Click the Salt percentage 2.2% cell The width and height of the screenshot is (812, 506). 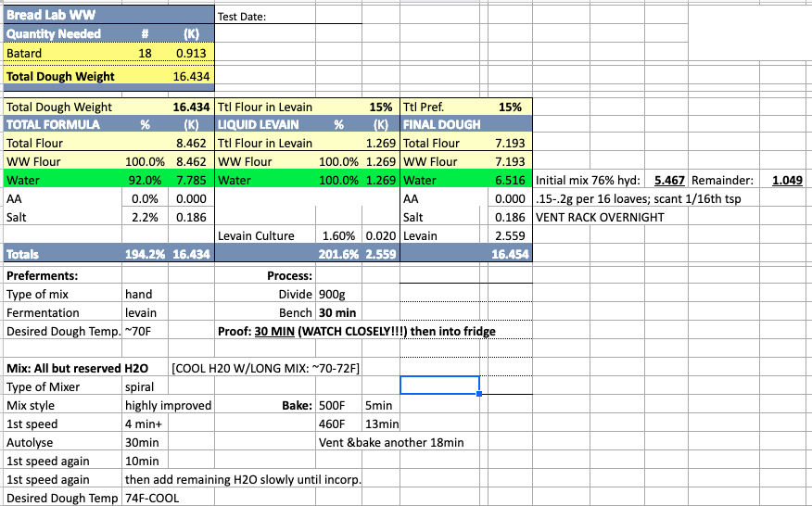[x=145, y=216]
